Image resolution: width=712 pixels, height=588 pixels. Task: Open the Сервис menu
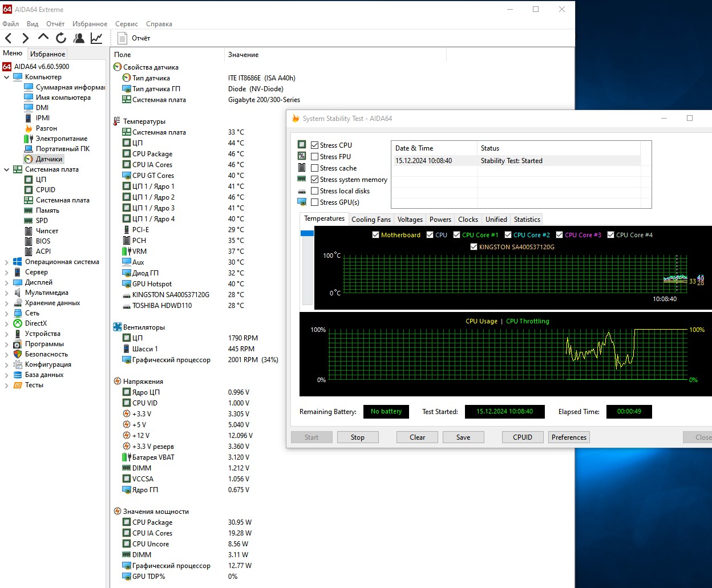click(x=126, y=24)
